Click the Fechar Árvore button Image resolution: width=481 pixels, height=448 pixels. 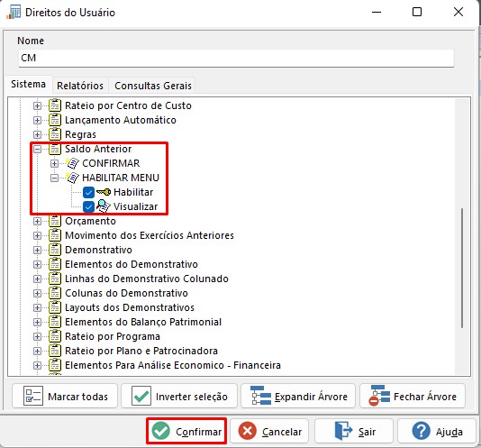click(413, 397)
